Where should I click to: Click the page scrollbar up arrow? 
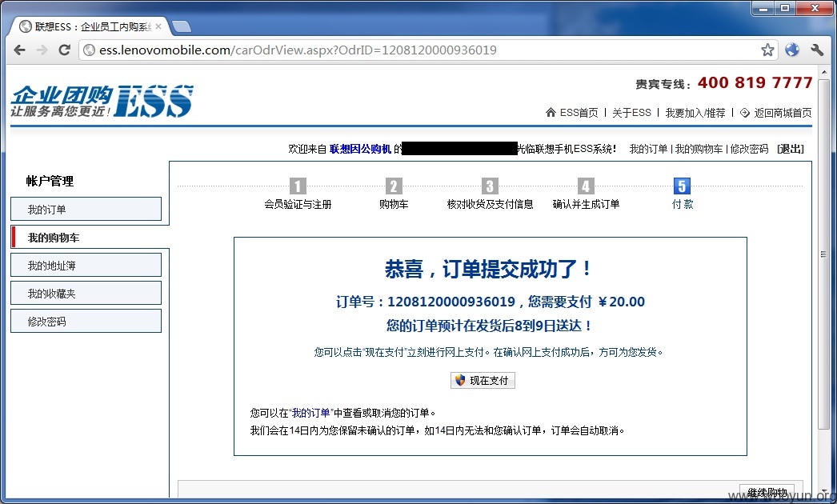[824, 73]
